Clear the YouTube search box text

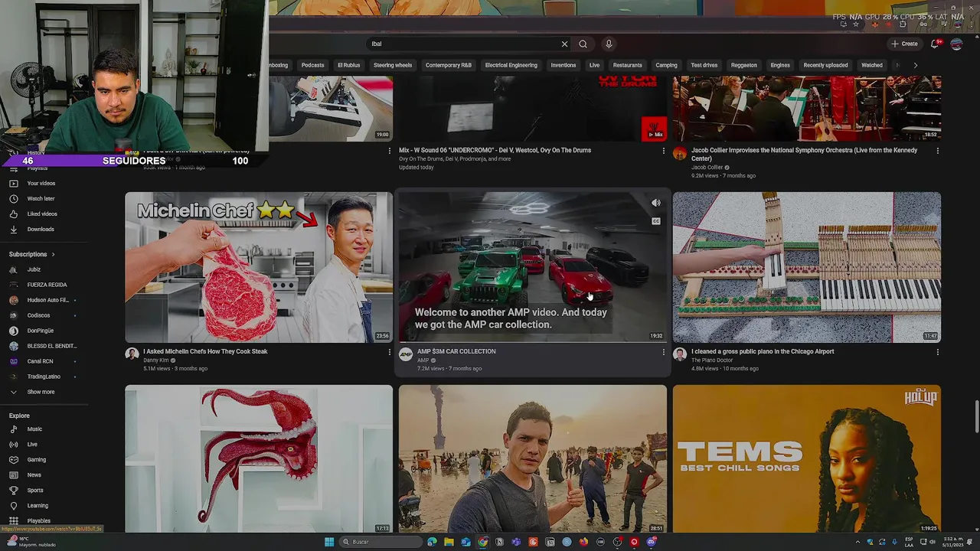tap(564, 44)
